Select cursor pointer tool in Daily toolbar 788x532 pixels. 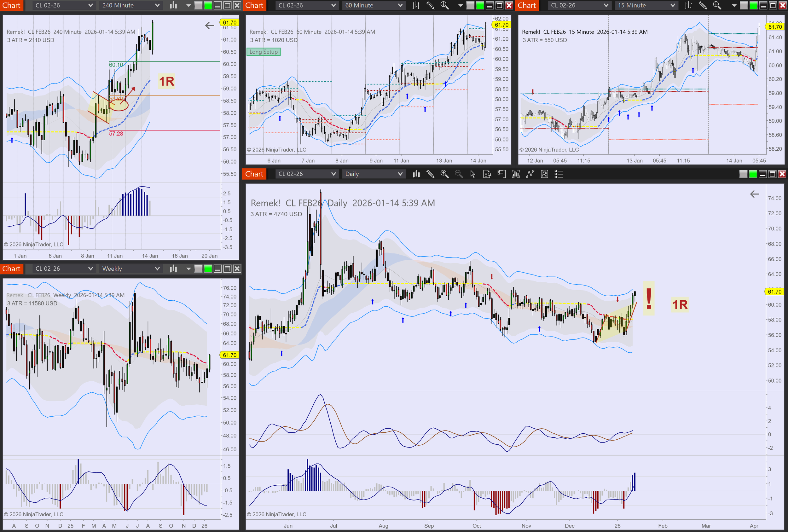(473, 174)
